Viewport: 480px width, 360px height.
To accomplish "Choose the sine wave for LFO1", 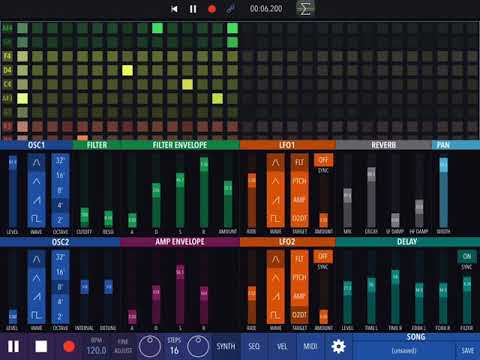I will coord(275,163).
